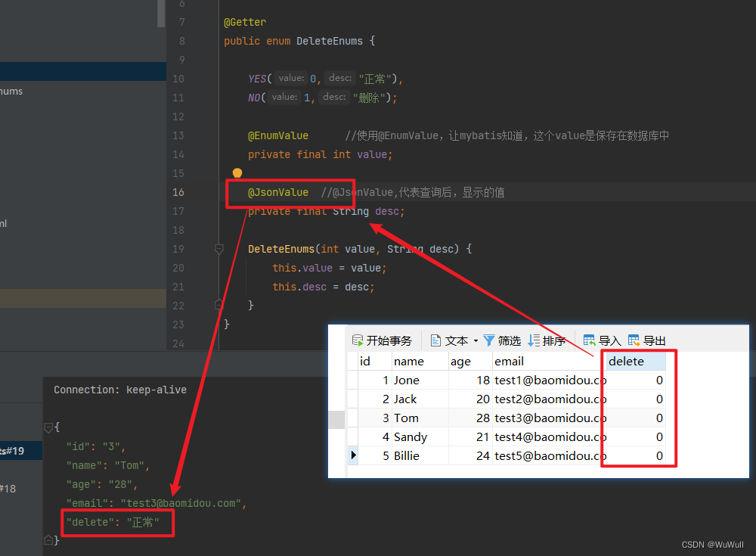Screen dimensions: 756x556
Task: Click the "delete": "正常" JSON line
Action: tap(113, 522)
